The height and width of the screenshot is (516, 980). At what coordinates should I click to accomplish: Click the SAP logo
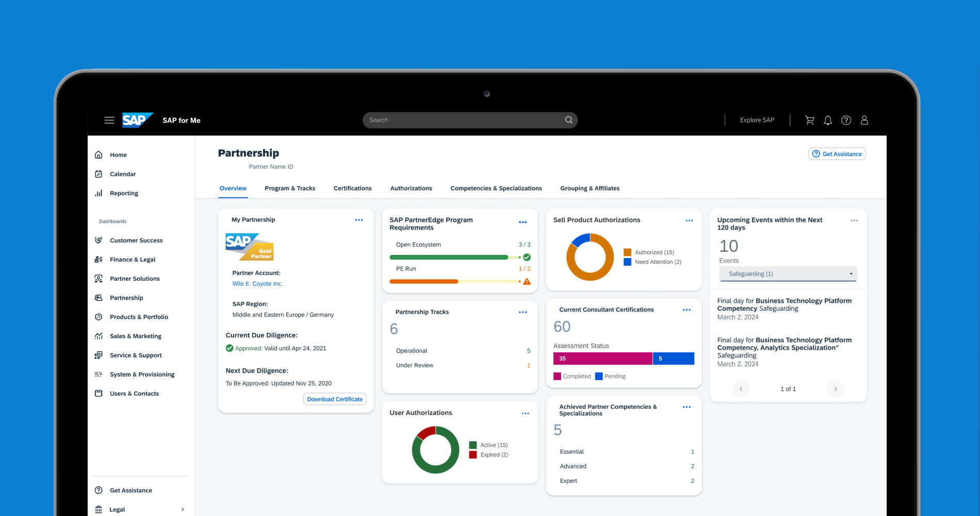point(138,120)
